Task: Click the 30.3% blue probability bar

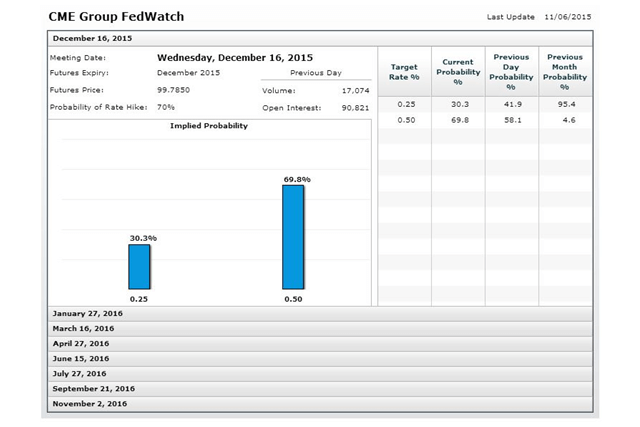Action: point(139,267)
